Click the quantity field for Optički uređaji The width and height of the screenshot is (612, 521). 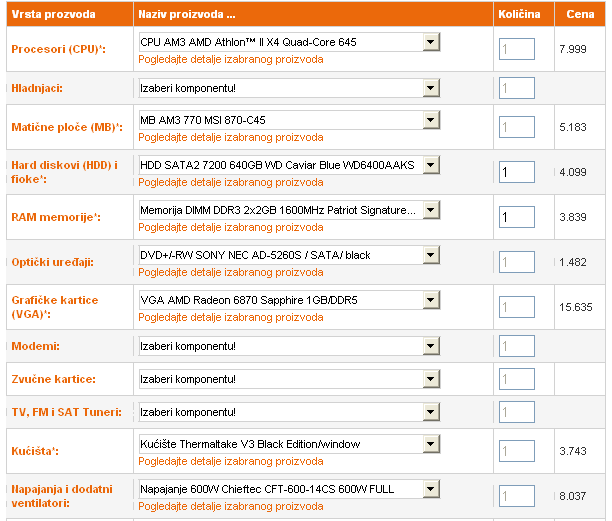(517, 262)
